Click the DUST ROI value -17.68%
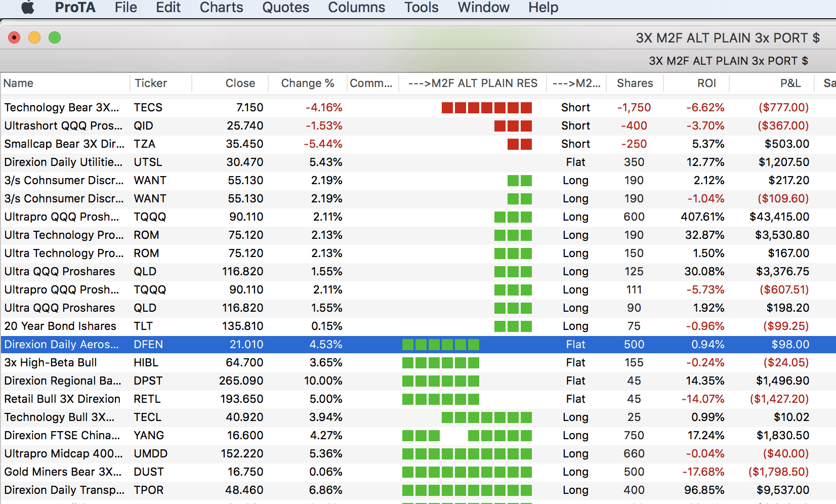 pos(703,472)
